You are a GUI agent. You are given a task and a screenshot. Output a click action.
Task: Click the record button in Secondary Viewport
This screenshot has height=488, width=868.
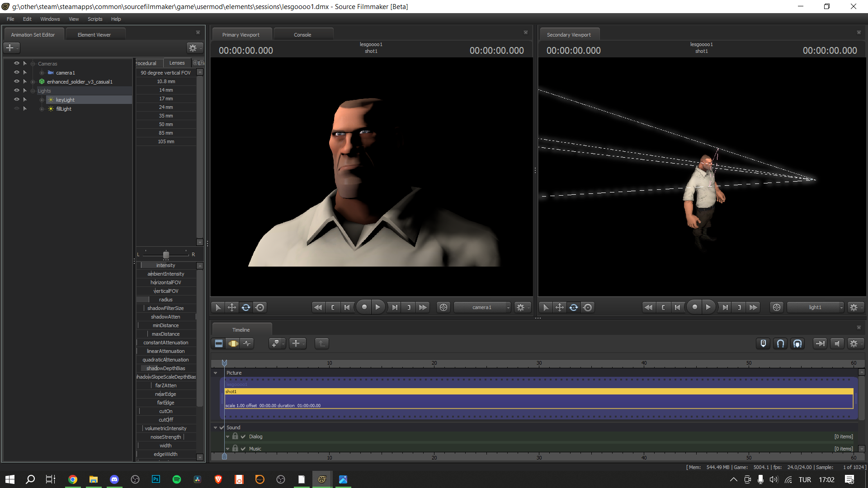click(x=694, y=307)
